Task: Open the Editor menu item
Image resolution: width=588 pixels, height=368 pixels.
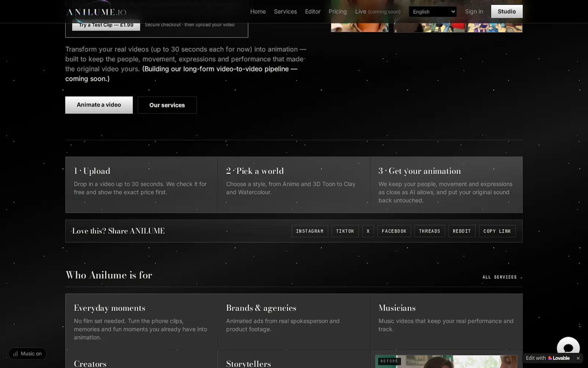Action: click(x=313, y=11)
